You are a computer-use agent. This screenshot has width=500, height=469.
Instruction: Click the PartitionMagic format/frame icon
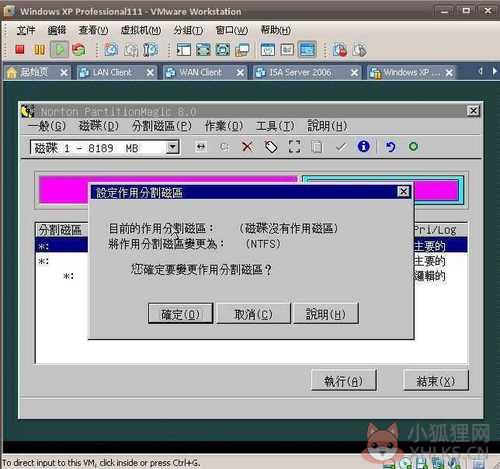tap(294, 147)
